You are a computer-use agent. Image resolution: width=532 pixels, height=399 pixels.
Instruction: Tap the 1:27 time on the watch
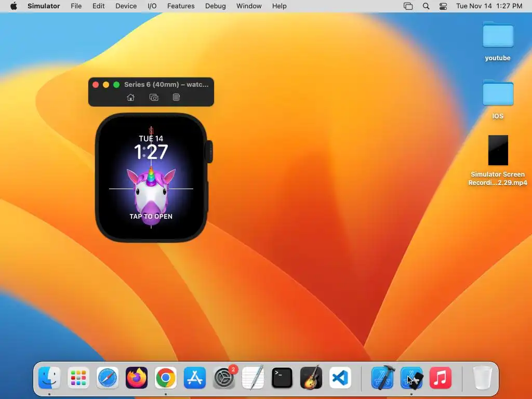tap(151, 152)
